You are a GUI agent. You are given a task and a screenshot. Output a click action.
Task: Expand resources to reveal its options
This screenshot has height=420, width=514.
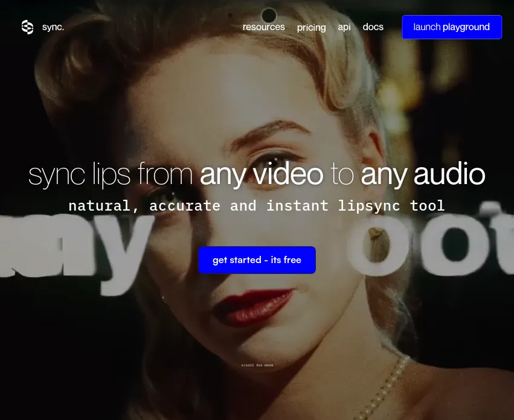click(263, 27)
